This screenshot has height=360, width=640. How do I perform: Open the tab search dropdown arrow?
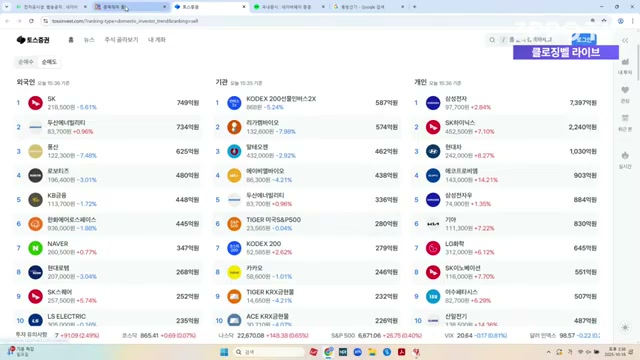pyautogui.click(x=7, y=7)
